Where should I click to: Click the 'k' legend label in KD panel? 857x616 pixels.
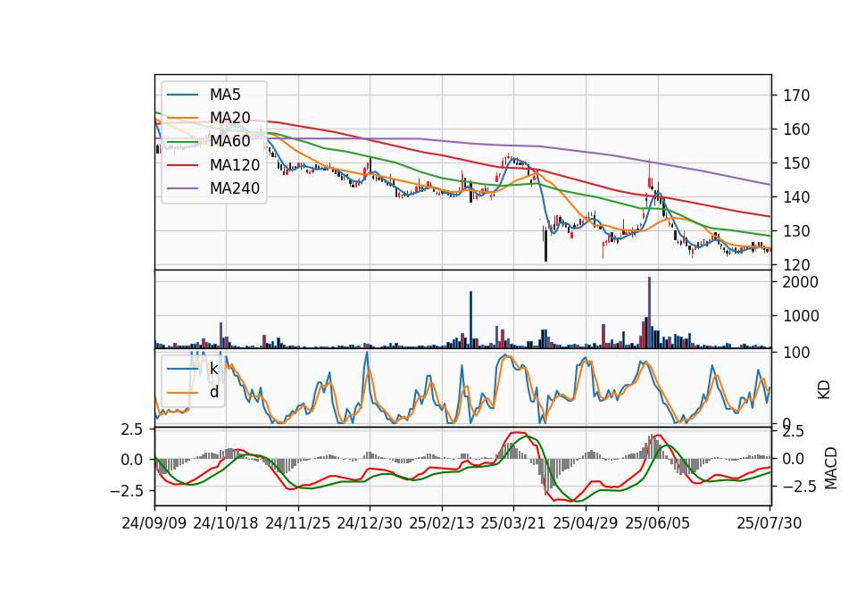(214, 369)
